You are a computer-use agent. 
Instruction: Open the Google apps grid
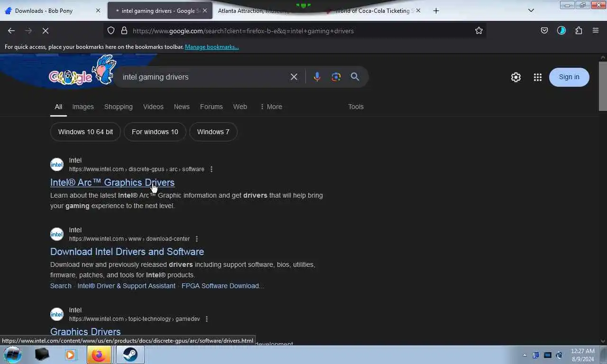tap(538, 77)
